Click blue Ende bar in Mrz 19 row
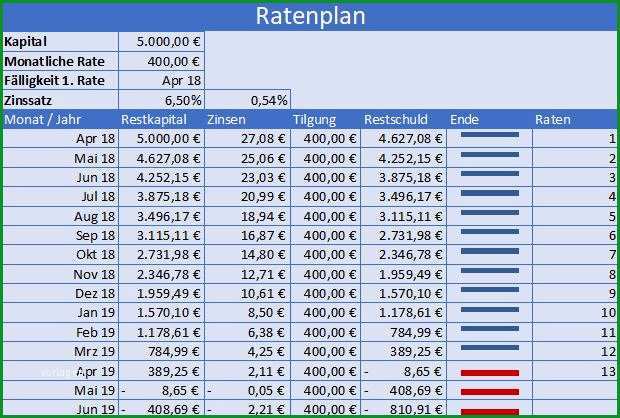Screen dimensions: 620x418 pos(490,348)
